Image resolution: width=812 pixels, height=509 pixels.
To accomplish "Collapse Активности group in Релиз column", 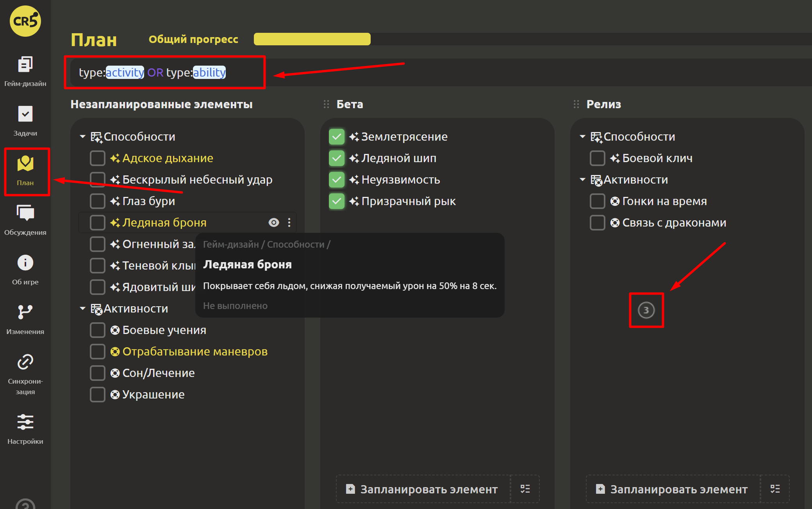I will click(x=582, y=180).
